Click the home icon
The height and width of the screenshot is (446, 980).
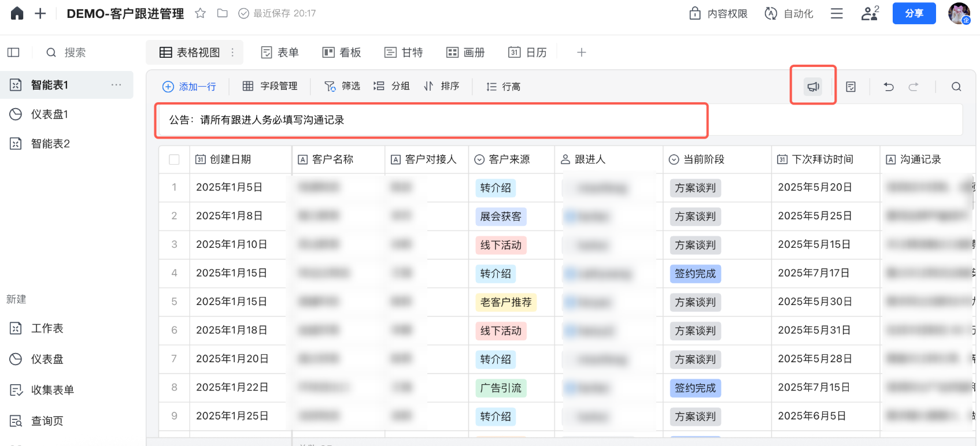(17, 13)
